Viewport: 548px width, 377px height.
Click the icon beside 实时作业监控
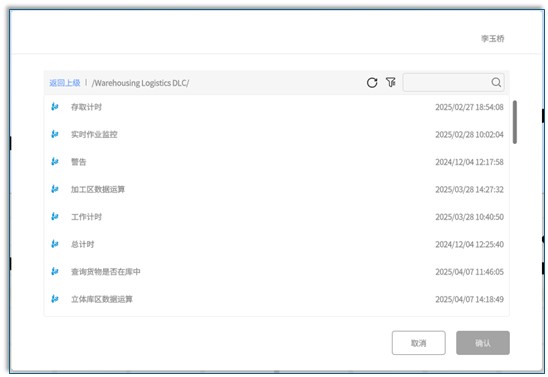click(55, 134)
